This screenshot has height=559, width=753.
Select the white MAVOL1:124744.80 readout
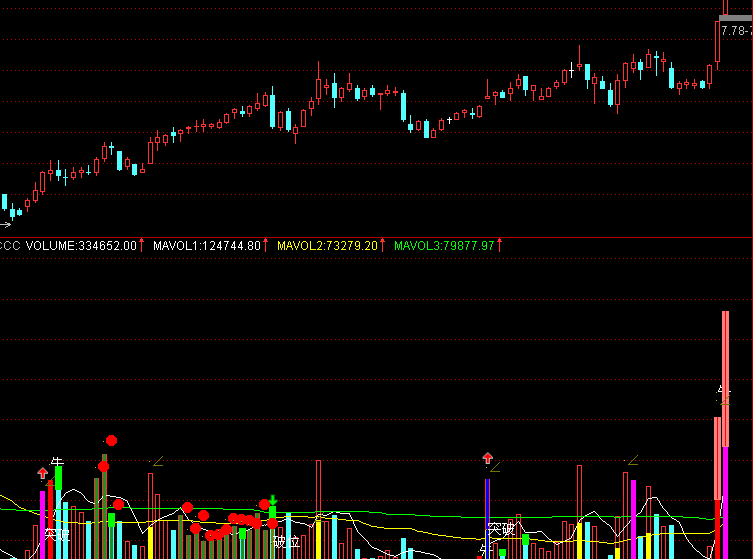[x=206, y=246]
